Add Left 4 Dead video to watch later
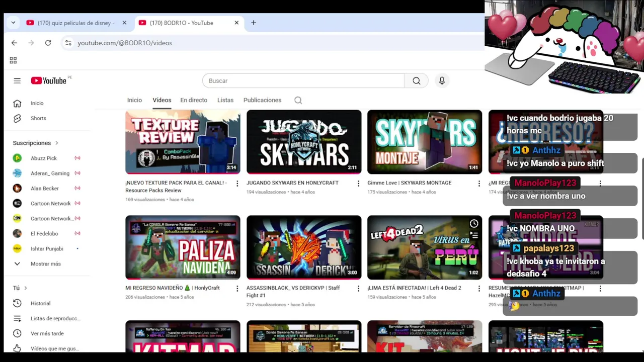 (x=474, y=223)
